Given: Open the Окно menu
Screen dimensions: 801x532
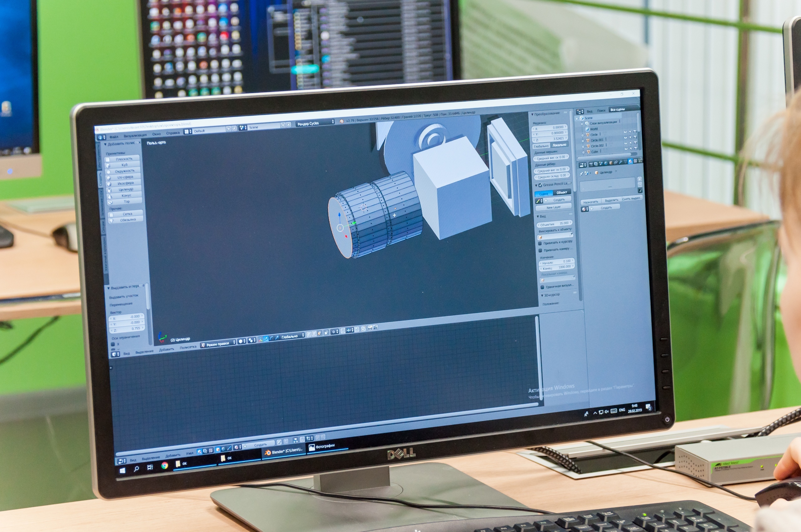Looking at the screenshot, I should [156, 134].
